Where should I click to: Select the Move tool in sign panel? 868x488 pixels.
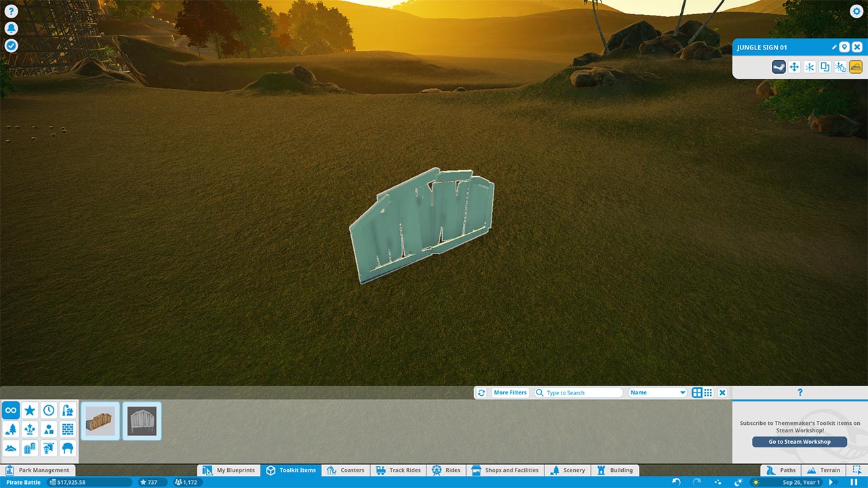coord(794,67)
